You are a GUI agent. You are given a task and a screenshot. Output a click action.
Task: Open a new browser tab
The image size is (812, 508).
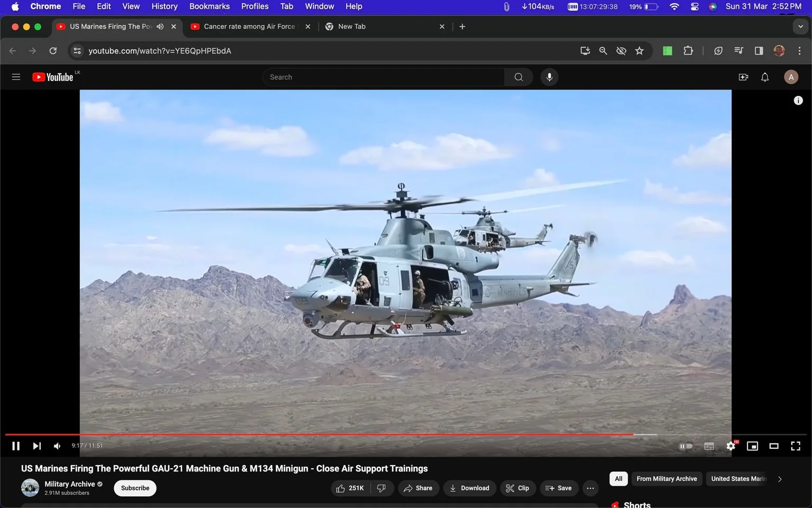[462, 26]
